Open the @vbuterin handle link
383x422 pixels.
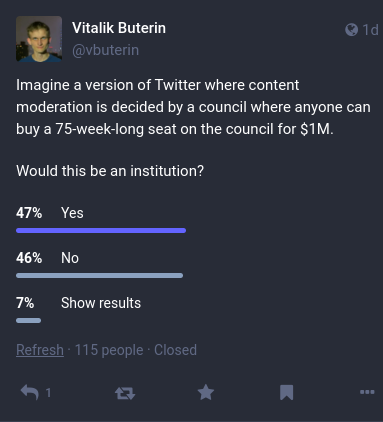point(105,50)
